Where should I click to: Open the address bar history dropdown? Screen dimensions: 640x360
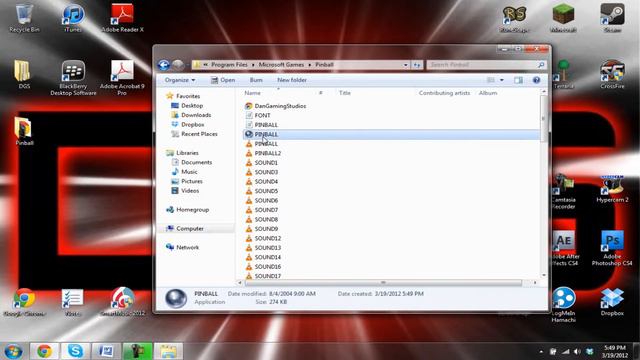405,65
